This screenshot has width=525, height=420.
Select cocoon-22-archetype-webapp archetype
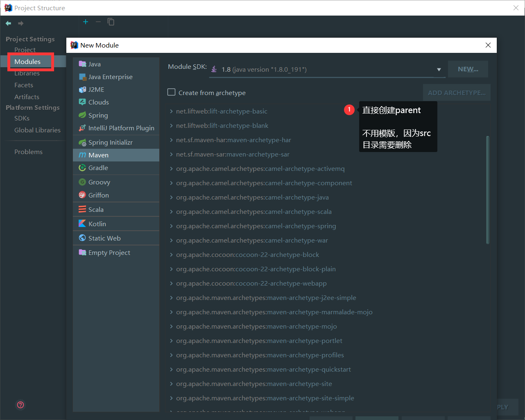(251, 283)
